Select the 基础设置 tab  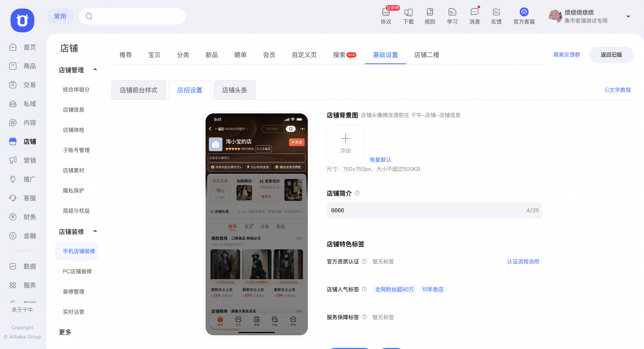point(385,55)
